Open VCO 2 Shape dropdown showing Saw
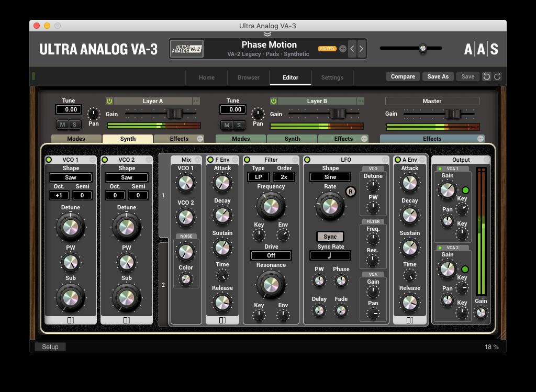 (x=127, y=177)
